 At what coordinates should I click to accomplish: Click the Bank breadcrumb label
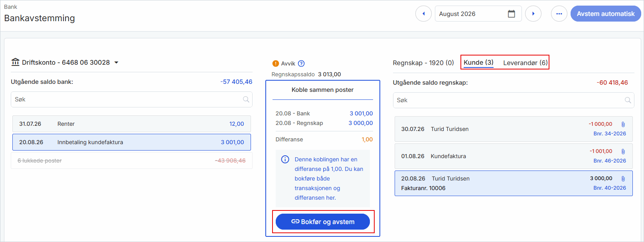(10, 7)
